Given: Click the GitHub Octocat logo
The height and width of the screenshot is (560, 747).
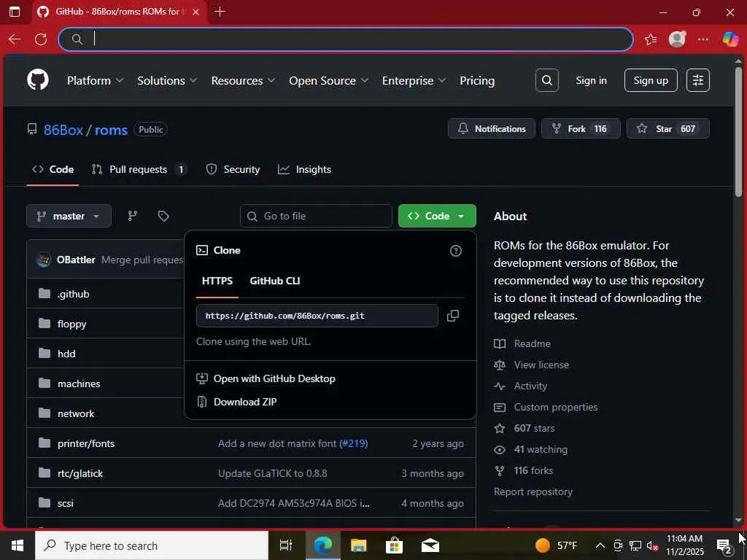Looking at the screenshot, I should coord(38,79).
